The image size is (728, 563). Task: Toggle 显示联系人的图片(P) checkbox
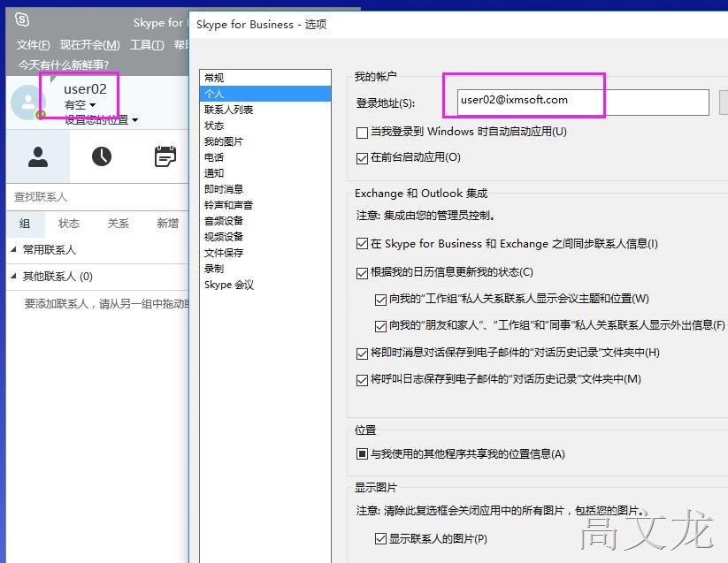coord(380,538)
